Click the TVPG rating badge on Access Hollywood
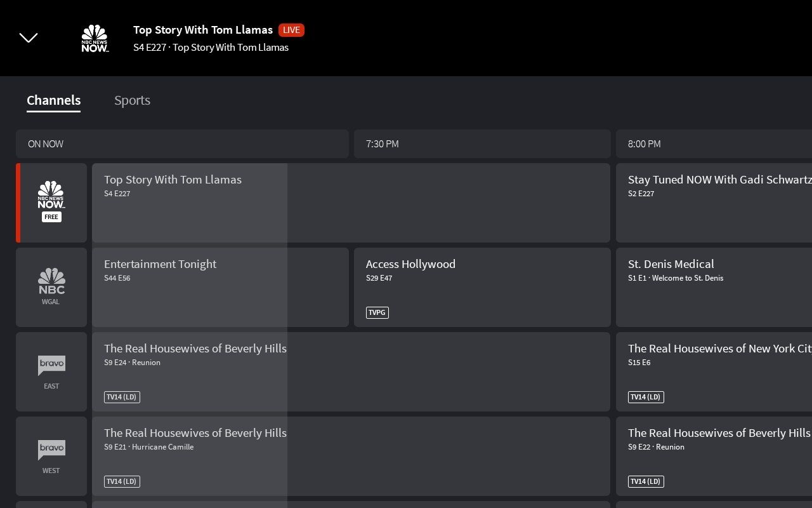Screen dimensions: 812x508 tap(377, 312)
